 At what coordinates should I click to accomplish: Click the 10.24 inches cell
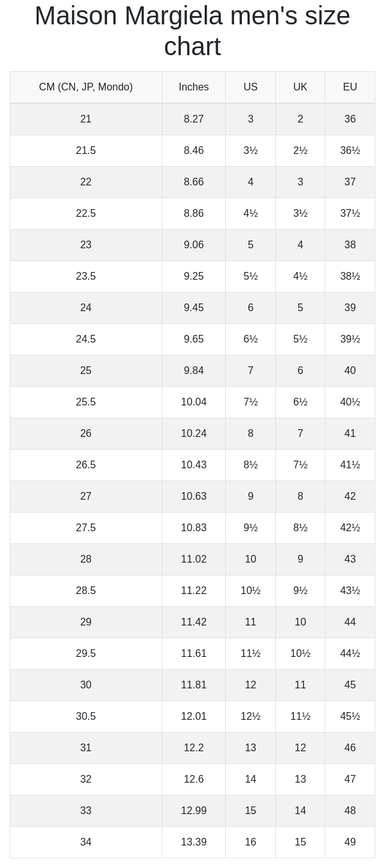(194, 433)
